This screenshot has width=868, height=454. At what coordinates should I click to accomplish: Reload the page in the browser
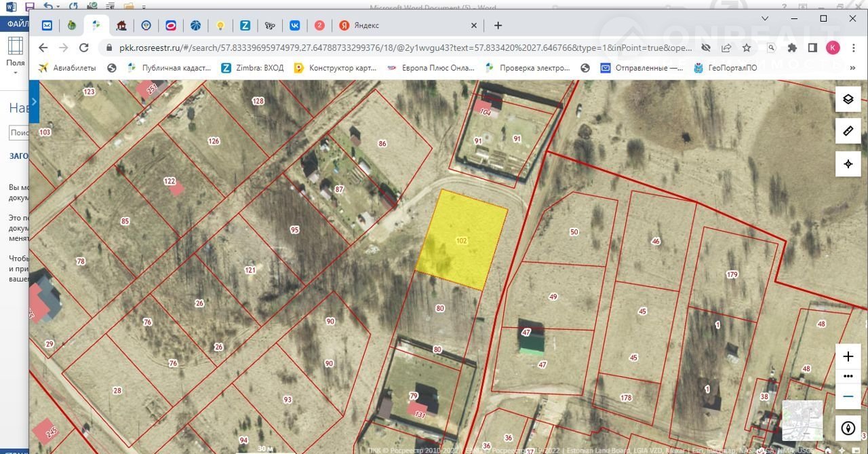click(84, 48)
